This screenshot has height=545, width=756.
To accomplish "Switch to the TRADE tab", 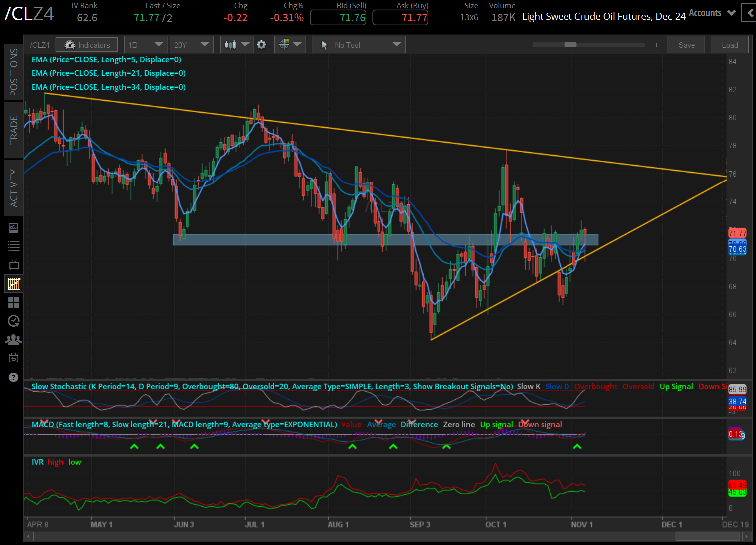I will (x=14, y=130).
